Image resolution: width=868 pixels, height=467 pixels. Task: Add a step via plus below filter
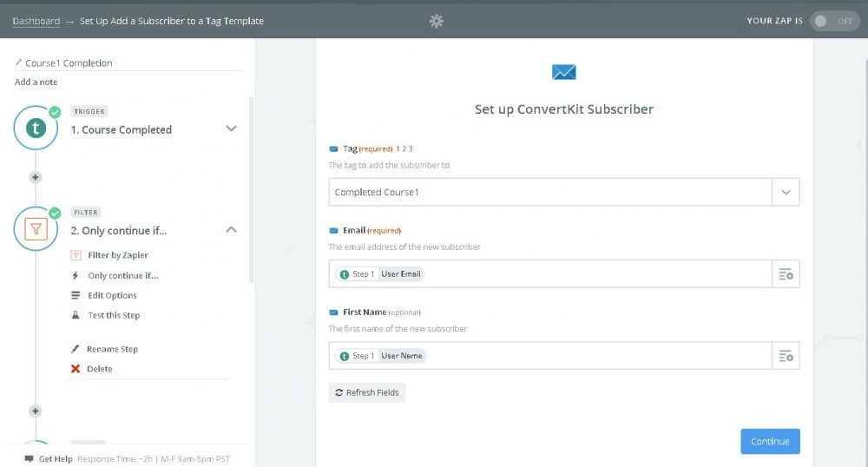36,411
